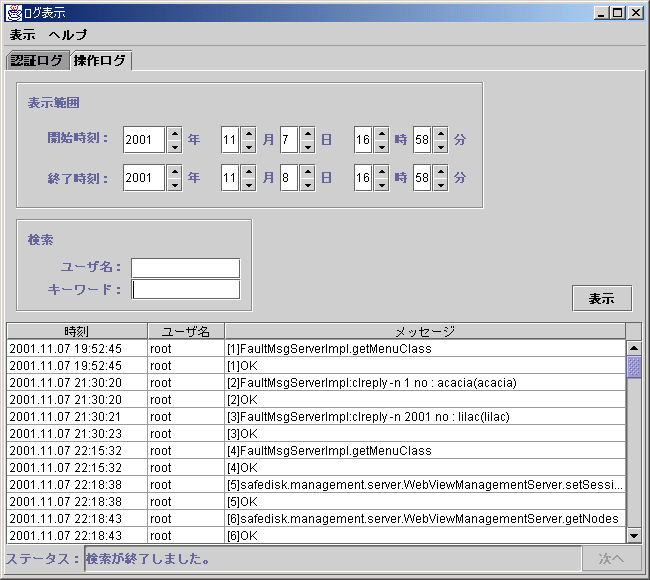Click the log table scroll up arrow
650x580 pixels.
634,348
